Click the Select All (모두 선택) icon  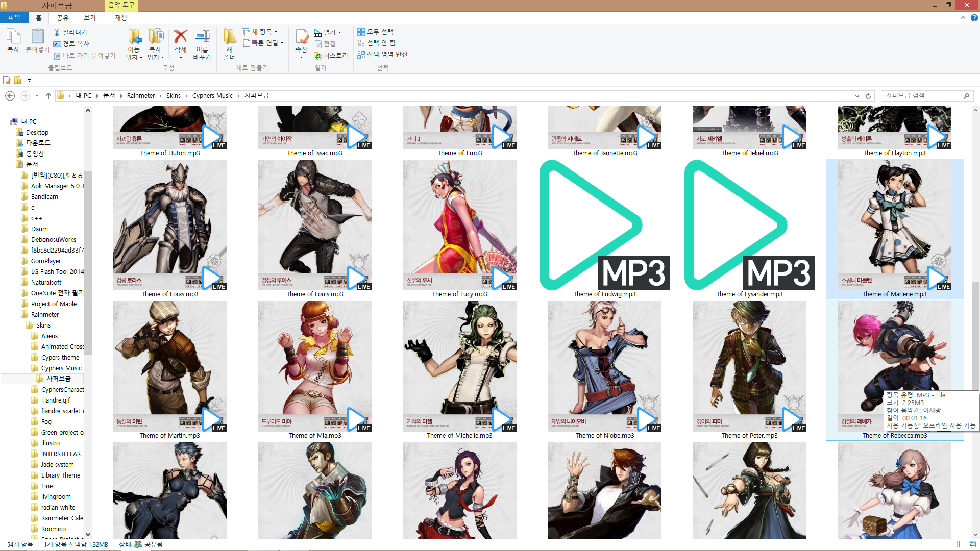pos(361,32)
